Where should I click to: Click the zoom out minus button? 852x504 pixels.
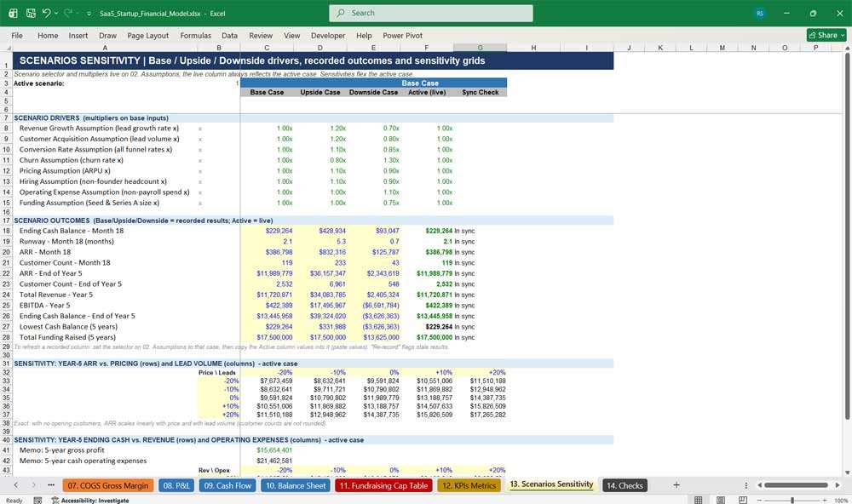tap(760, 501)
